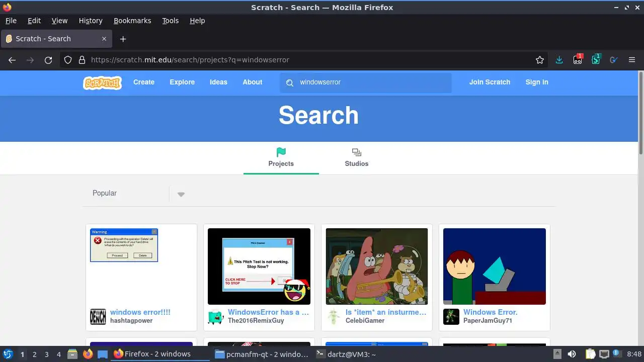The image size is (644, 362).
Task: Open the Tools menu
Action: click(170, 21)
